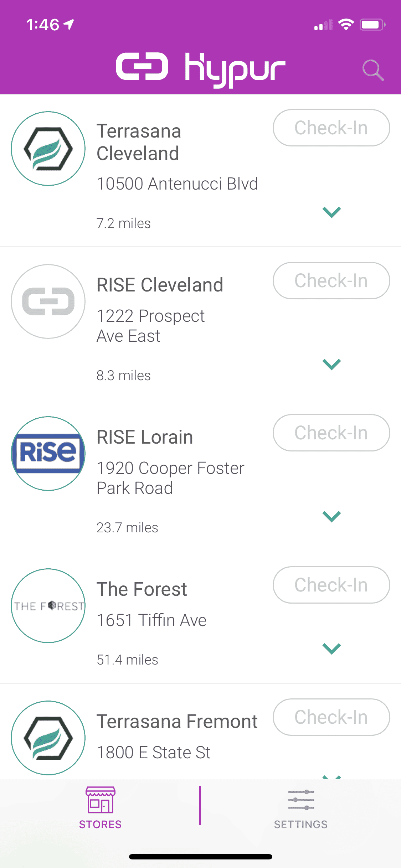401x868 pixels.
Task: Tap Terrasana Cleveland store logo
Action: pyautogui.click(x=48, y=149)
